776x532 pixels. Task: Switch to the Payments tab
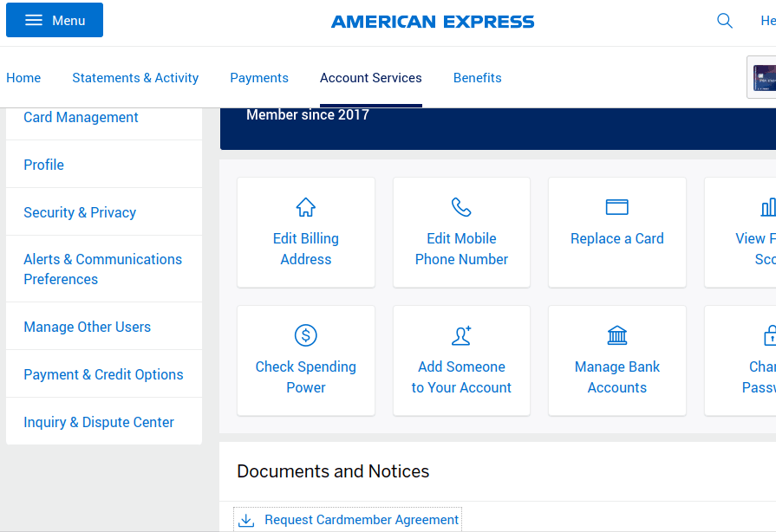(x=259, y=78)
